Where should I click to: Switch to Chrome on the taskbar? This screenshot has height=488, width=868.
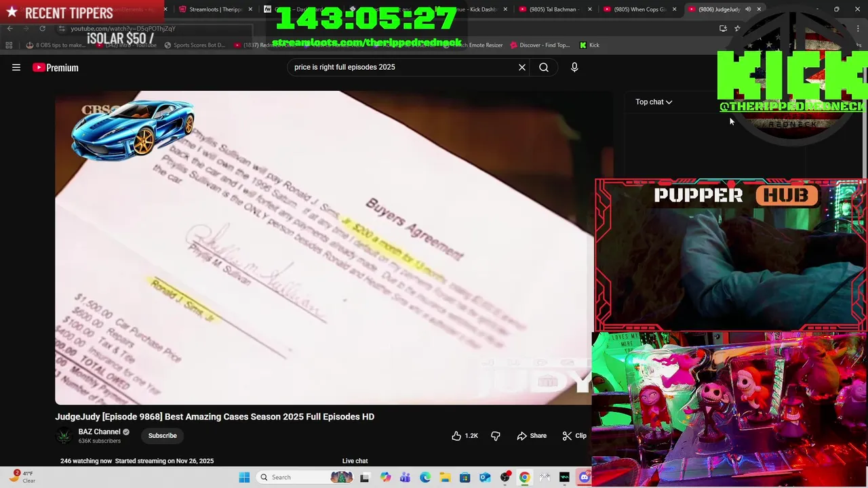[524, 477]
